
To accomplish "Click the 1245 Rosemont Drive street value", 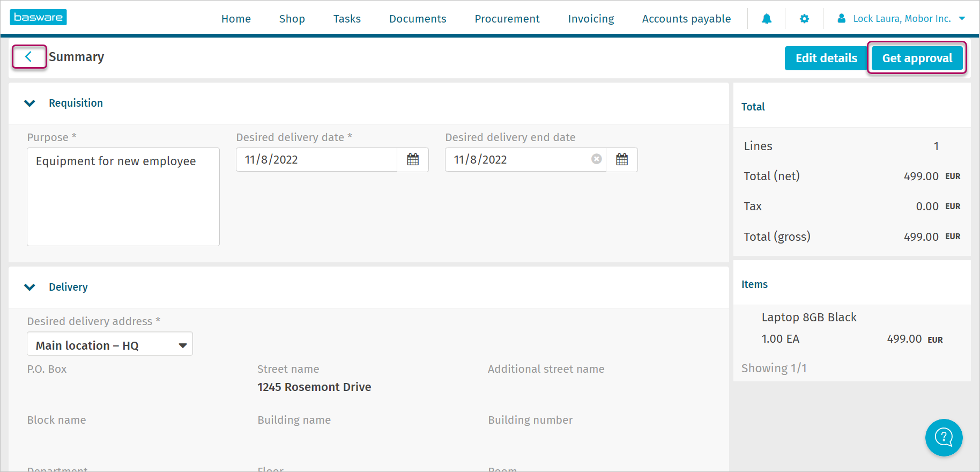I will pos(314,387).
